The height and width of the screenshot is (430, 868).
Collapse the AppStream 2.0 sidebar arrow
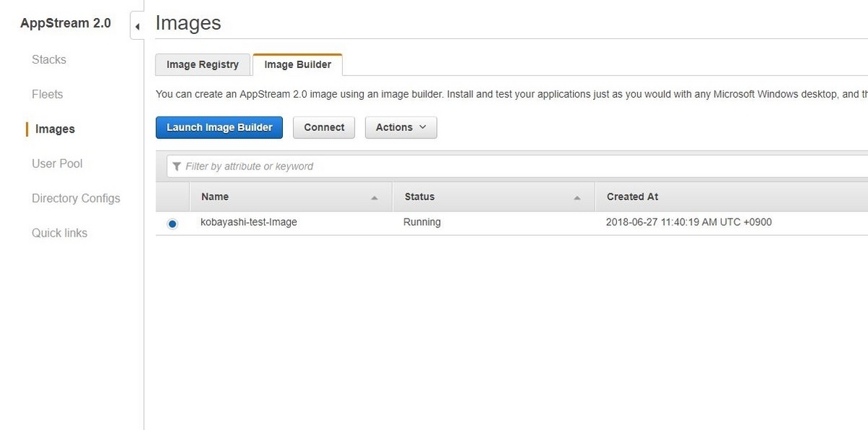coord(137,26)
